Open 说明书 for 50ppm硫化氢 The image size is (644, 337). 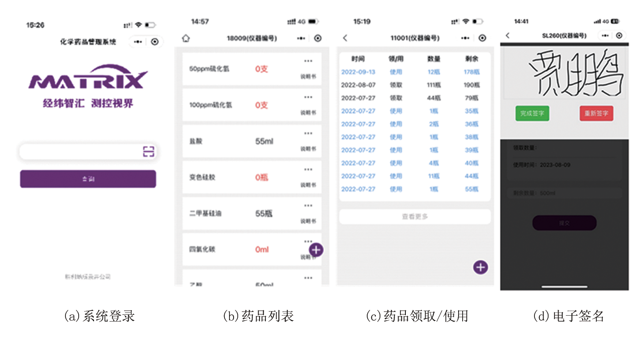[308, 77]
